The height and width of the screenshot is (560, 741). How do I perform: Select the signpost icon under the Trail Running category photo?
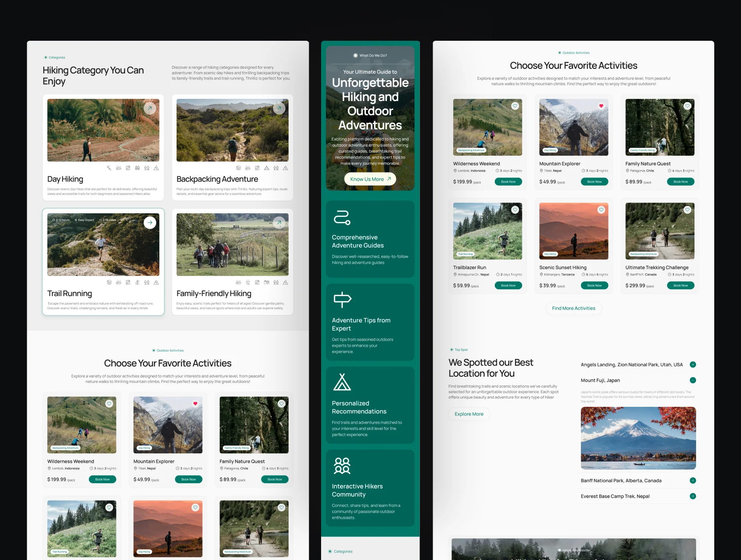coord(137,282)
